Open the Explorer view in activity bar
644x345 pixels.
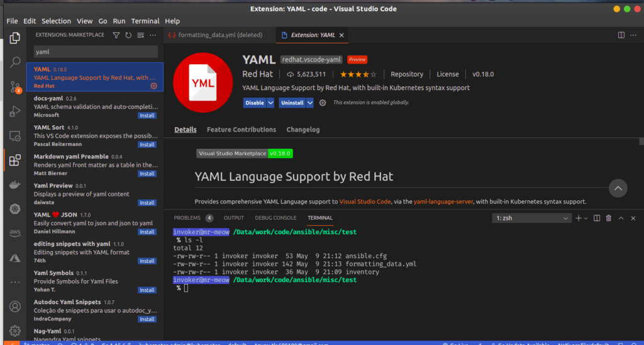coord(15,38)
